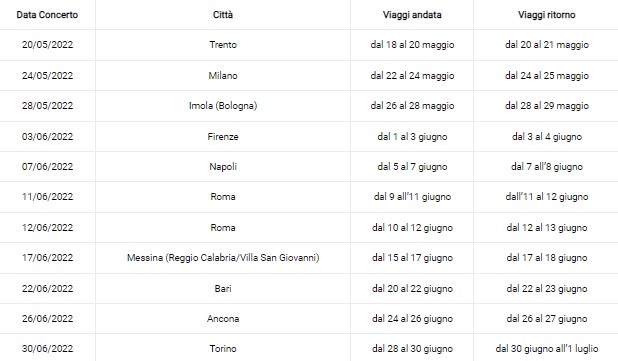The height and width of the screenshot is (361, 618).
Task: Click 'dal 7 all'8 giugno' return cell
Action: coord(547,167)
